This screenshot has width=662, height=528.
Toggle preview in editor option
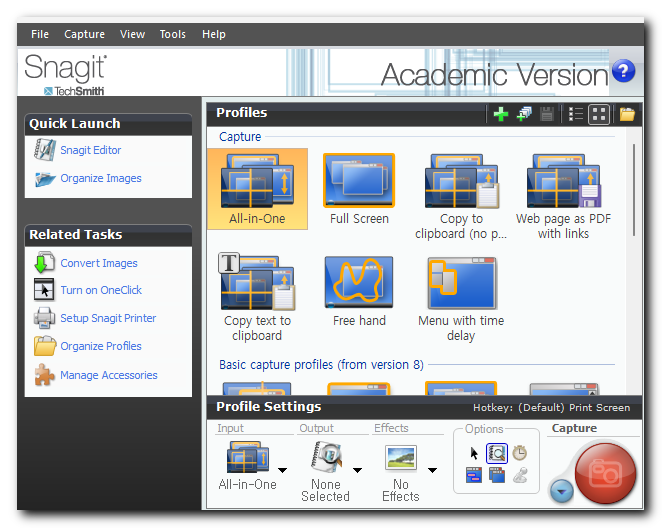pos(496,454)
